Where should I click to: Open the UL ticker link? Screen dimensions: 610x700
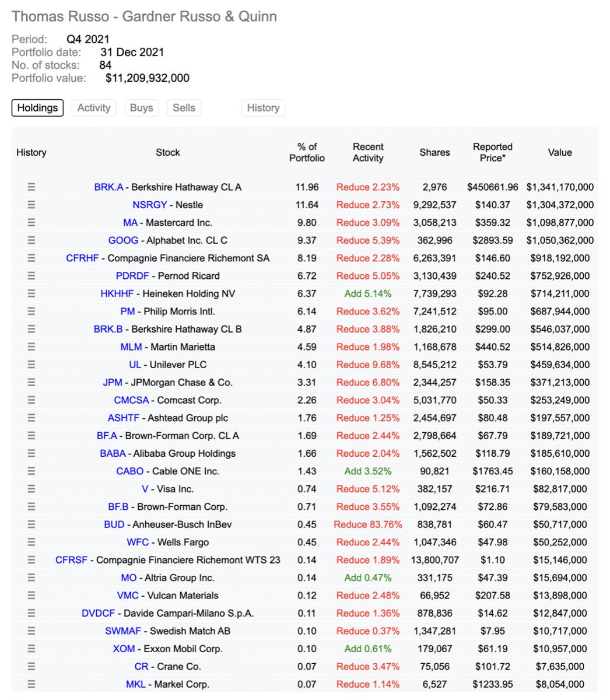pyautogui.click(x=135, y=365)
